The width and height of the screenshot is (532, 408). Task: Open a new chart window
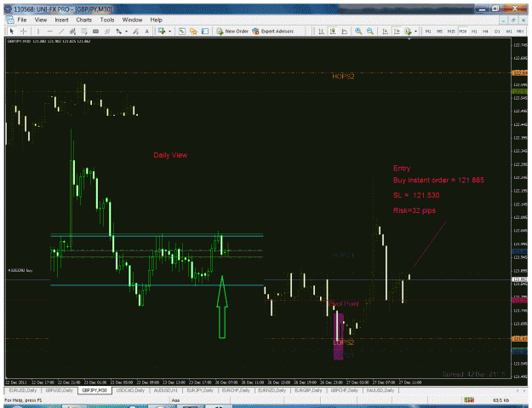point(162,32)
